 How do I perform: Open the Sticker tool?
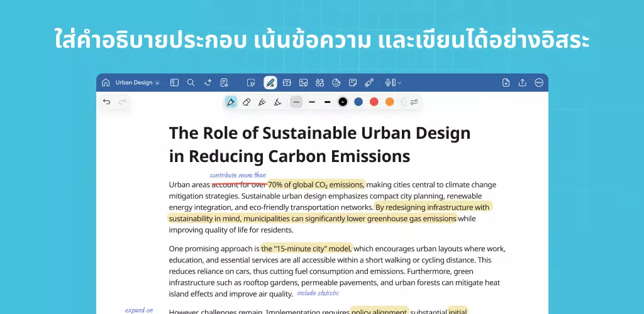pos(336,83)
